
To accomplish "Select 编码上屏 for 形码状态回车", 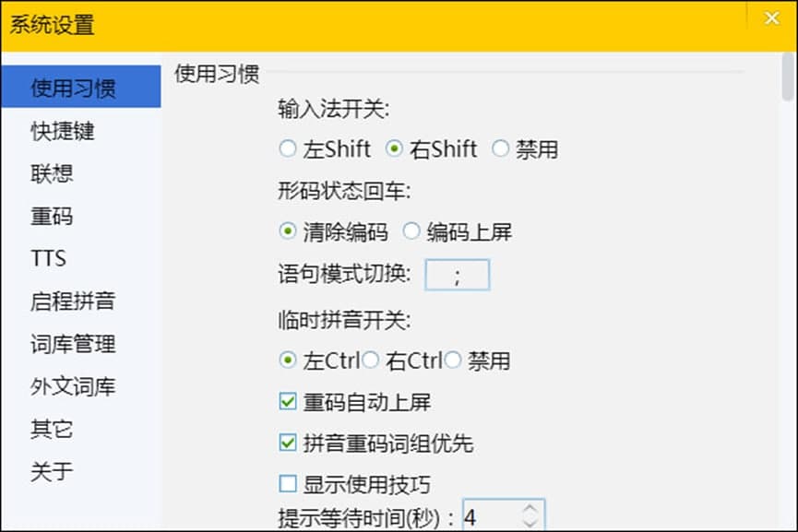I will tap(411, 231).
